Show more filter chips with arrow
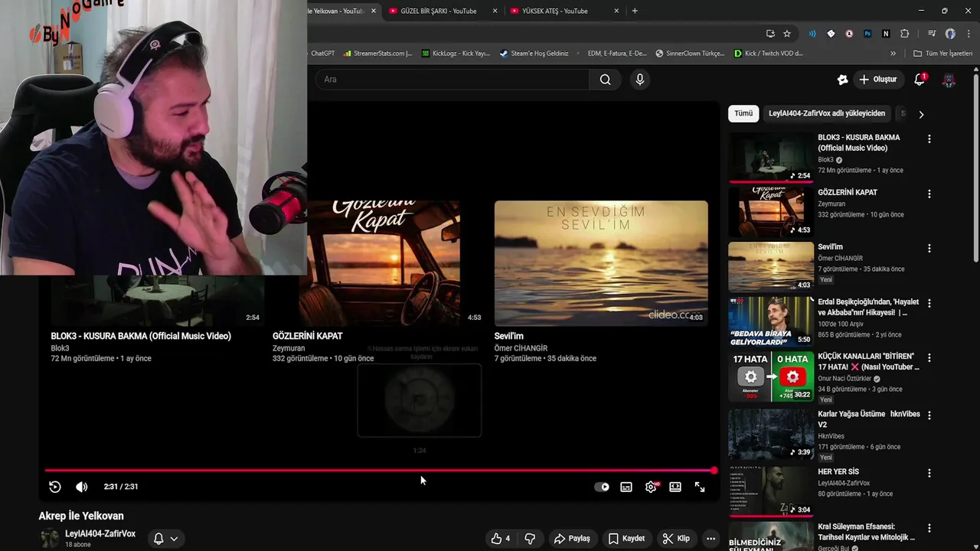The width and height of the screenshot is (980, 551). point(921,114)
